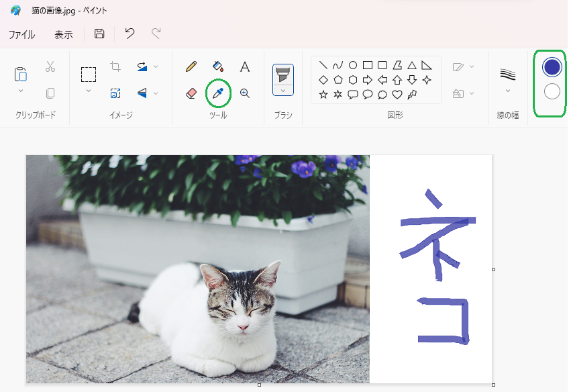Select the rounded rectangular callout shape
The image size is (569, 392).
(x=353, y=95)
